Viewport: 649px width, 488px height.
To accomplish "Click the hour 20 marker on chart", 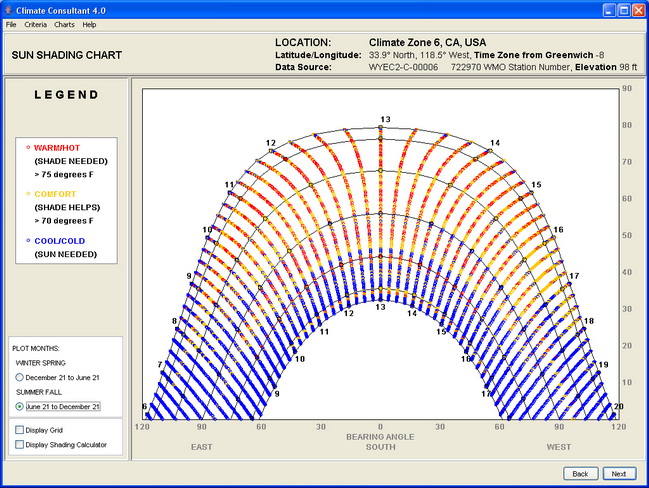I will [618, 406].
